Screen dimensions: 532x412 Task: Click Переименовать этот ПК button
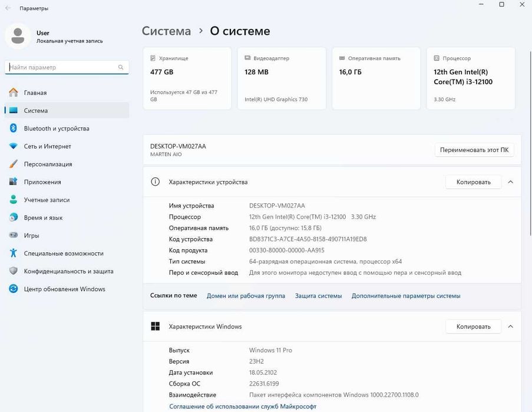pyautogui.click(x=474, y=150)
